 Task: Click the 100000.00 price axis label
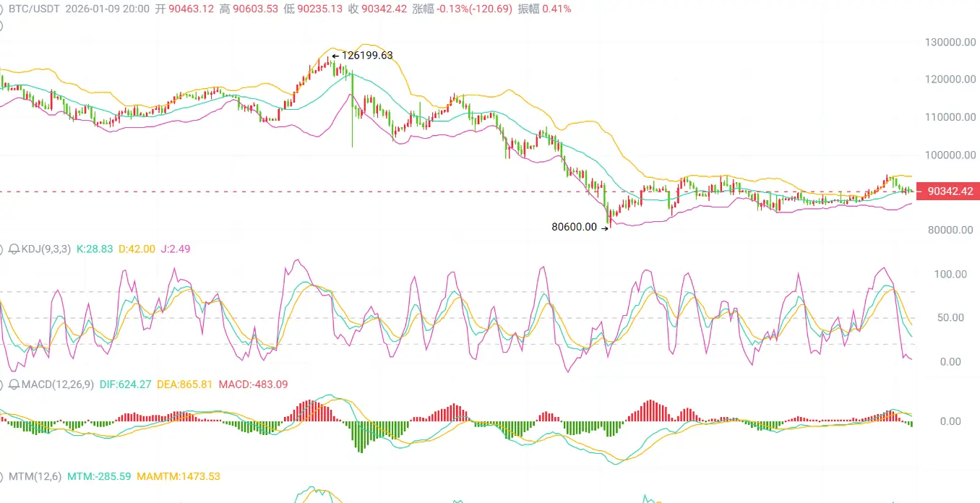coord(950,155)
